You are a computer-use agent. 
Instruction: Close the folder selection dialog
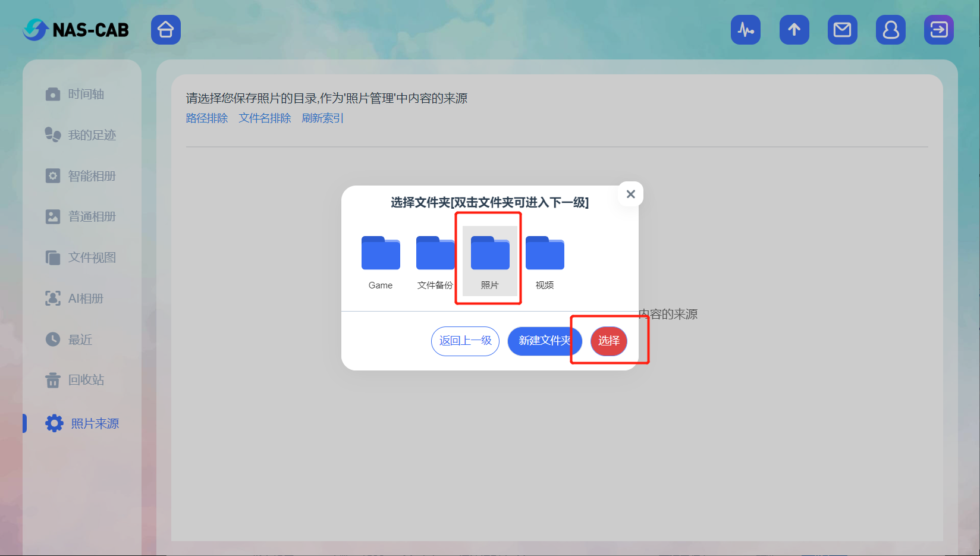point(630,194)
